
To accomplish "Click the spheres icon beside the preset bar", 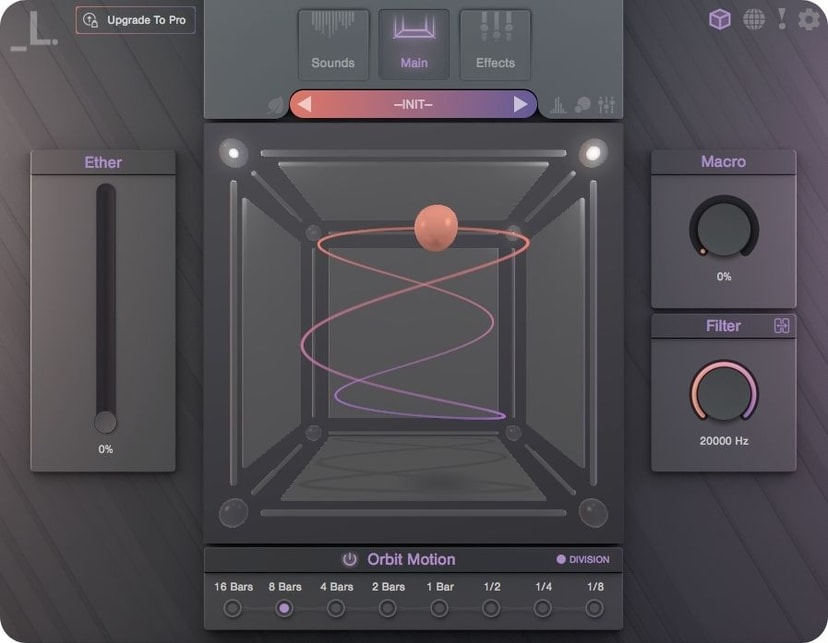I will tap(582, 105).
